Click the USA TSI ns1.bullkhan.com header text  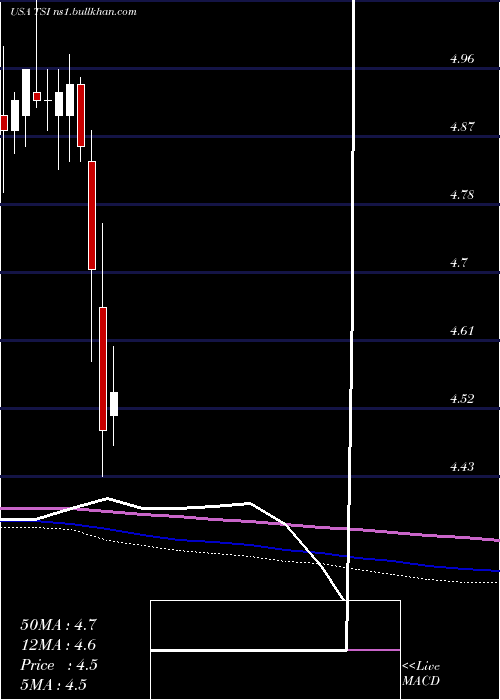pyautogui.click(x=73, y=12)
